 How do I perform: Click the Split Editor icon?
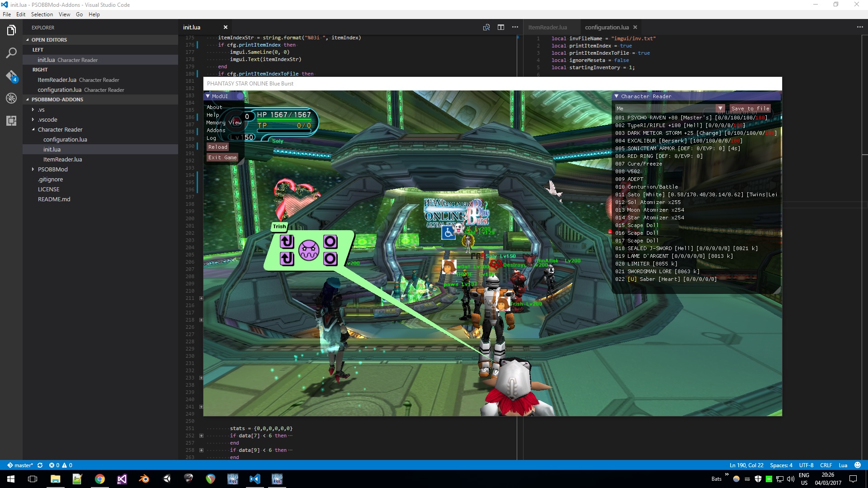[x=501, y=27]
